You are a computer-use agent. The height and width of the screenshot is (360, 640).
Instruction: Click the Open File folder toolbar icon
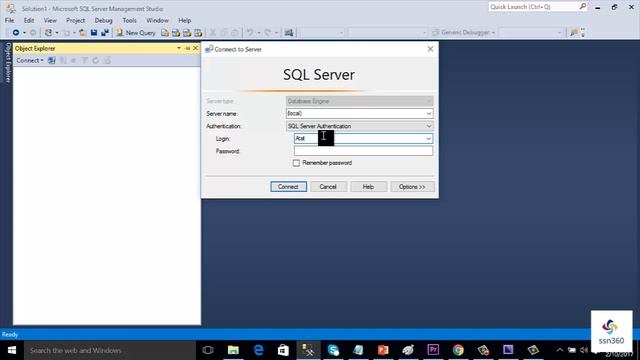82,33
